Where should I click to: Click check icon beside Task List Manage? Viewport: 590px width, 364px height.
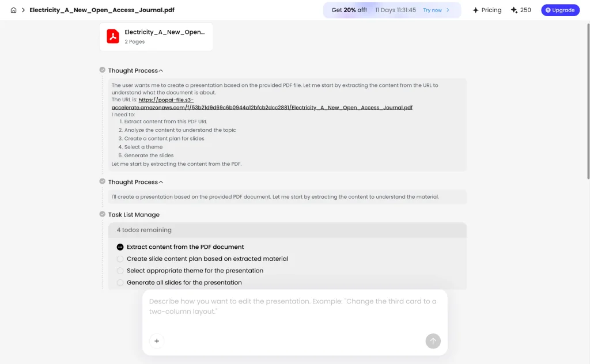[x=103, y=214]
